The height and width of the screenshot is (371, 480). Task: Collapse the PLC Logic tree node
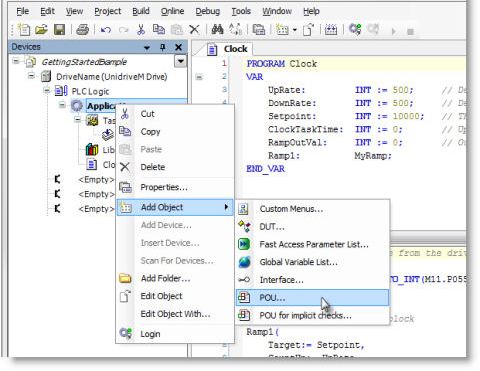coord(47,90)
